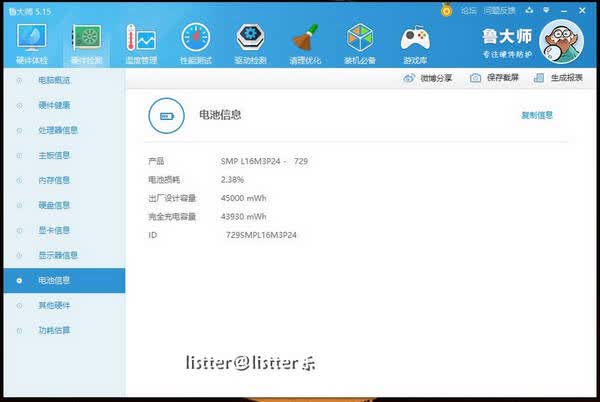
Task: Click the 保存截屏 button
Action: [x=494, y=78]
